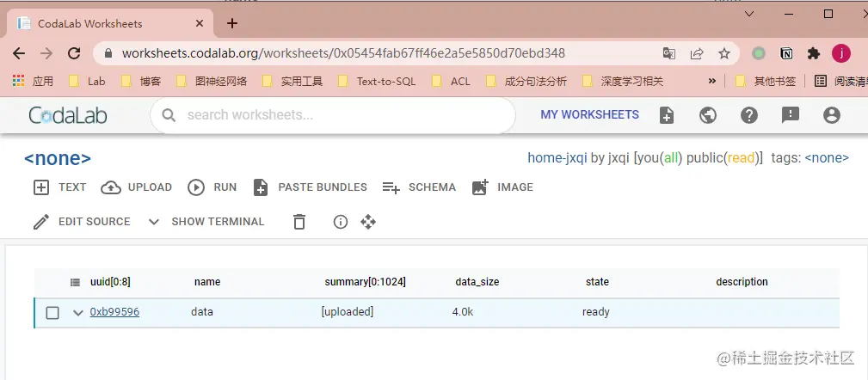Screen dimensions: 868x380
Task: Edit the tags <none> field
Action: coord(826,158)
